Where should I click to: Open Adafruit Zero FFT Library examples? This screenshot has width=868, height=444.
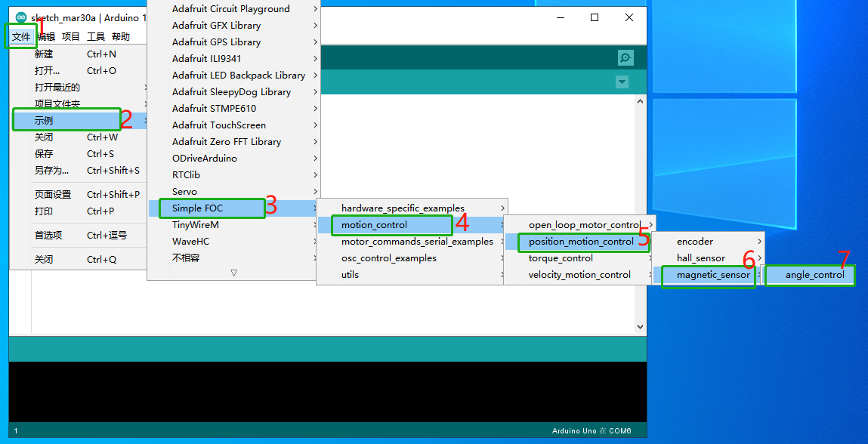pyautogui.click(x=234, y=142)
